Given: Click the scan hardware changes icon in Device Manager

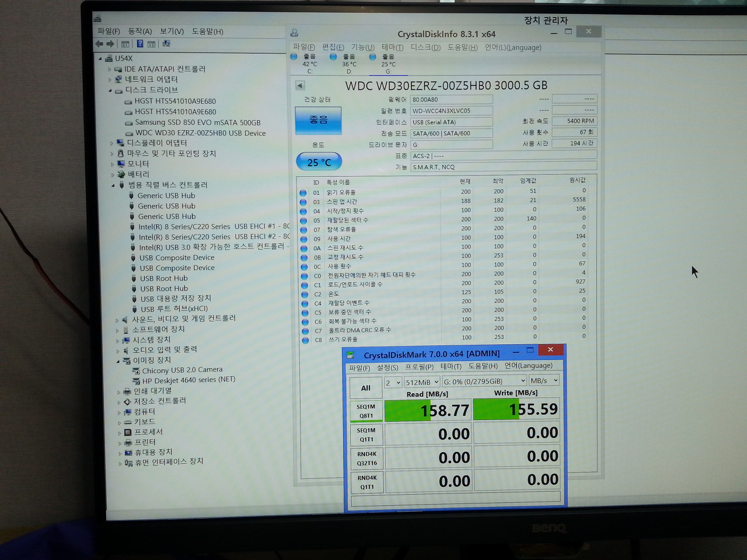Looking at the screenshot, I should [x=166, y=44].
